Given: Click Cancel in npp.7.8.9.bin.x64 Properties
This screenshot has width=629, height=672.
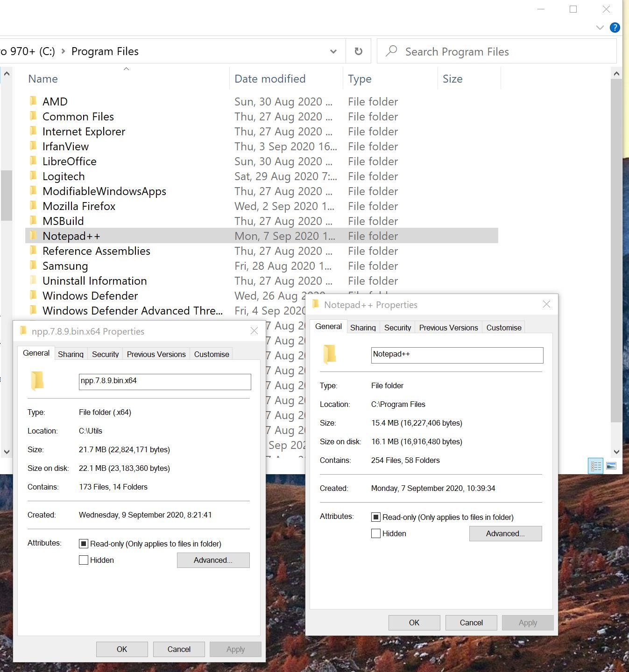Looking at the screenshot, I should (x=179, y=649).
